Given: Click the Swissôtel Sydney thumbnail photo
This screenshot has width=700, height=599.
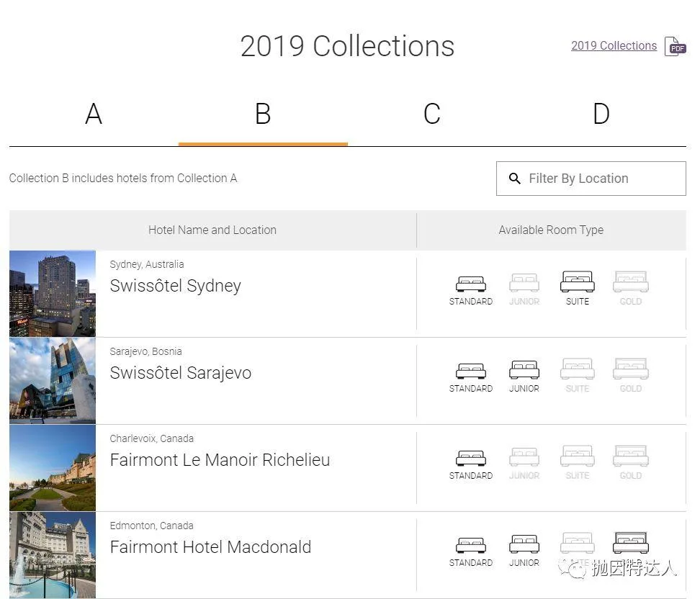Looking at the screenshot, I should (53, 293).
